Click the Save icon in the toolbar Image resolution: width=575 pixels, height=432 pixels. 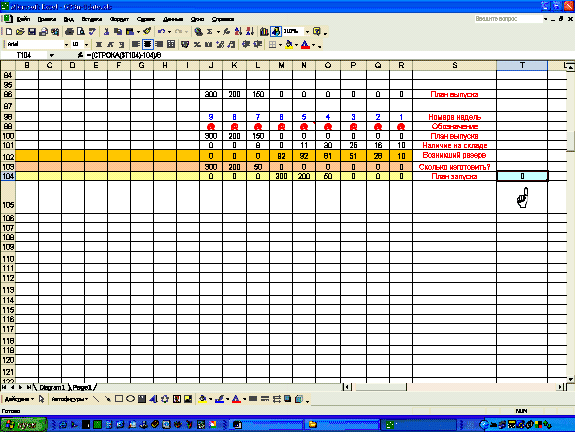32,32
